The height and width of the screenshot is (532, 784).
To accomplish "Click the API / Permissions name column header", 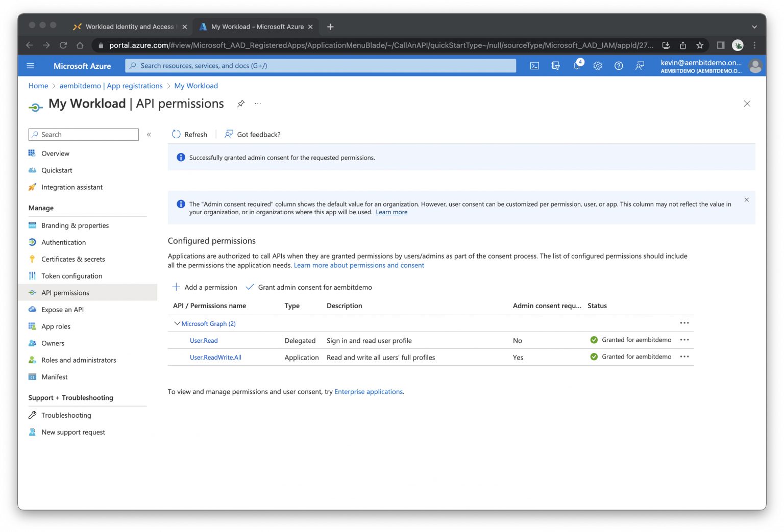I will (x=209, y=306).
